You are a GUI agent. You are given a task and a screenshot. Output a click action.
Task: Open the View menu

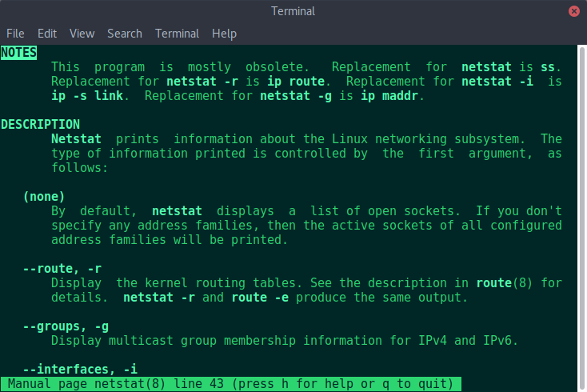(x=82, y=34)
